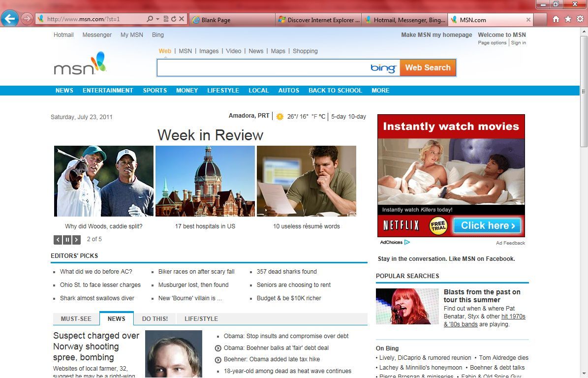This screenshot has width=588, height=378.
Task: Open the LIFE/STYLE tab
Action: click(x=201, y=318)
